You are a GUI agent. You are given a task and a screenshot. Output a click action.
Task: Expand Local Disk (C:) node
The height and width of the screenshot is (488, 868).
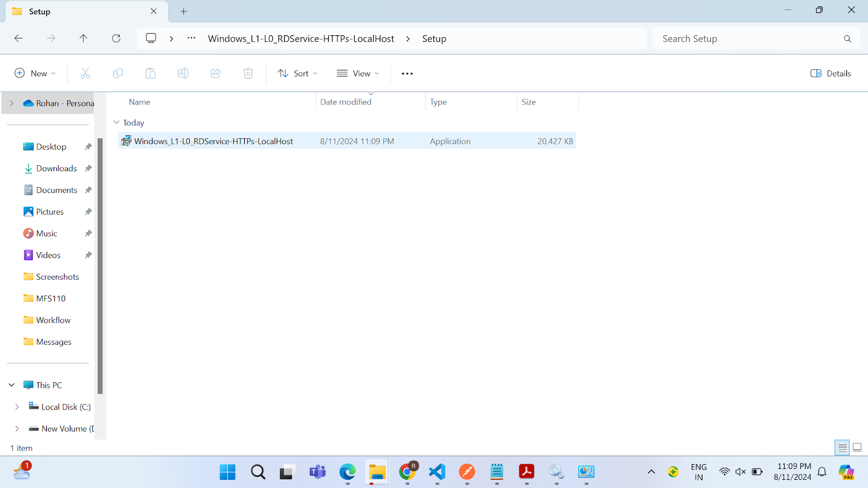pos(17,407)
